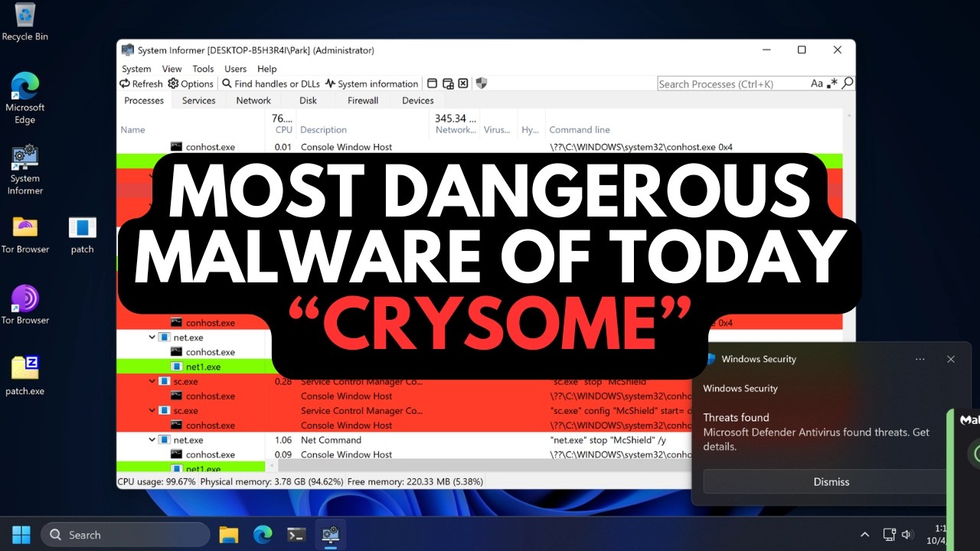Switch to the Firewall tab
This screenshot has height=551, width=980.
pyautogui.click(x=363, y=100)
